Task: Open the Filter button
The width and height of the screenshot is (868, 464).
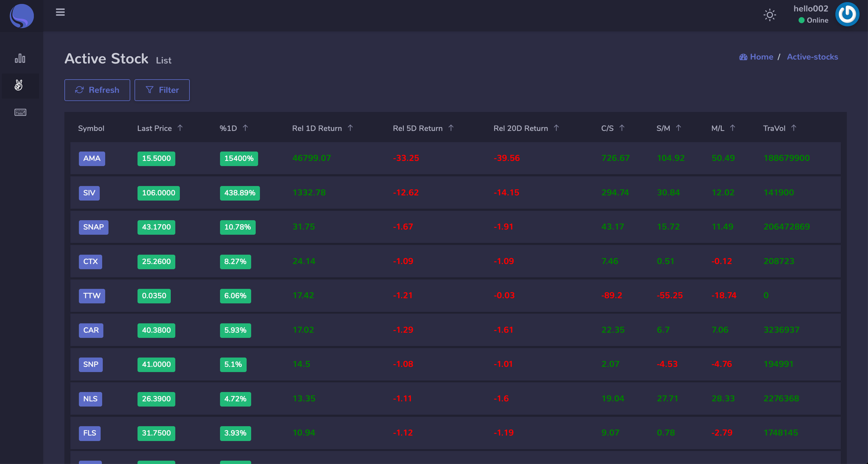Action: [162, 90]
